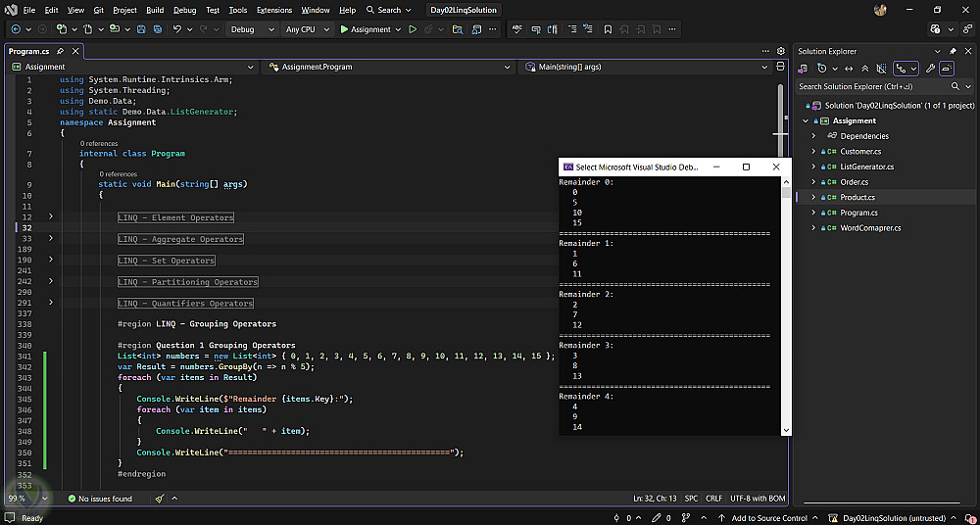The image size is (980, 525).
Task: Open the Solution Explorer Properties wrench icon
Action: point(930,69)
